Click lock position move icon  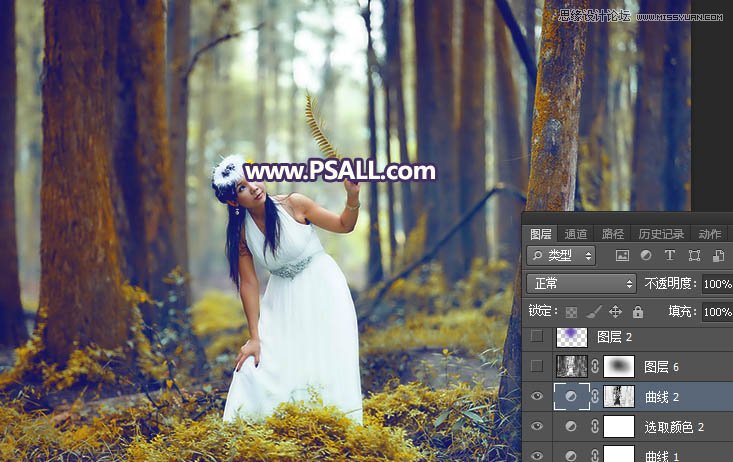(616, 312)
